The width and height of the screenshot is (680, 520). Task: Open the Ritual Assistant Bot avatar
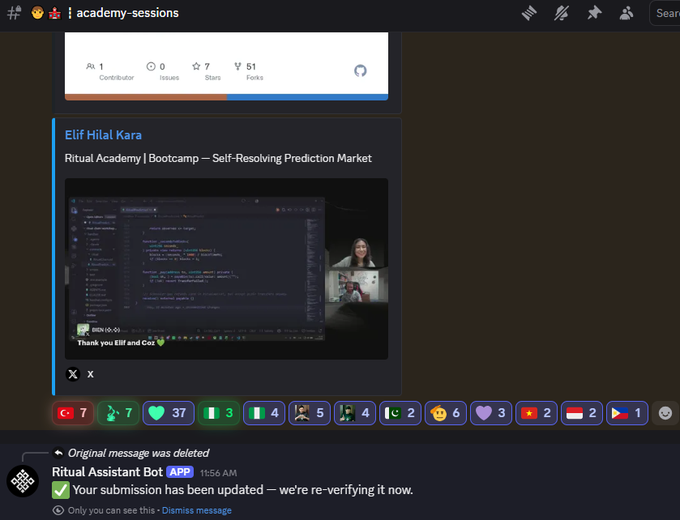23,481
